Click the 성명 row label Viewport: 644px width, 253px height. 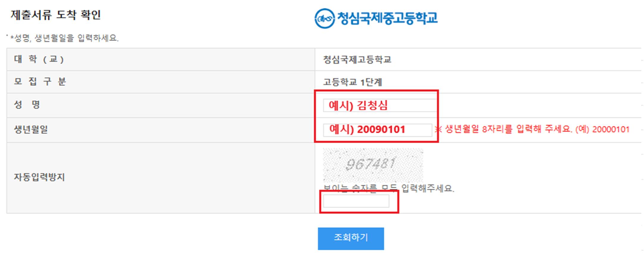point(27,105)
